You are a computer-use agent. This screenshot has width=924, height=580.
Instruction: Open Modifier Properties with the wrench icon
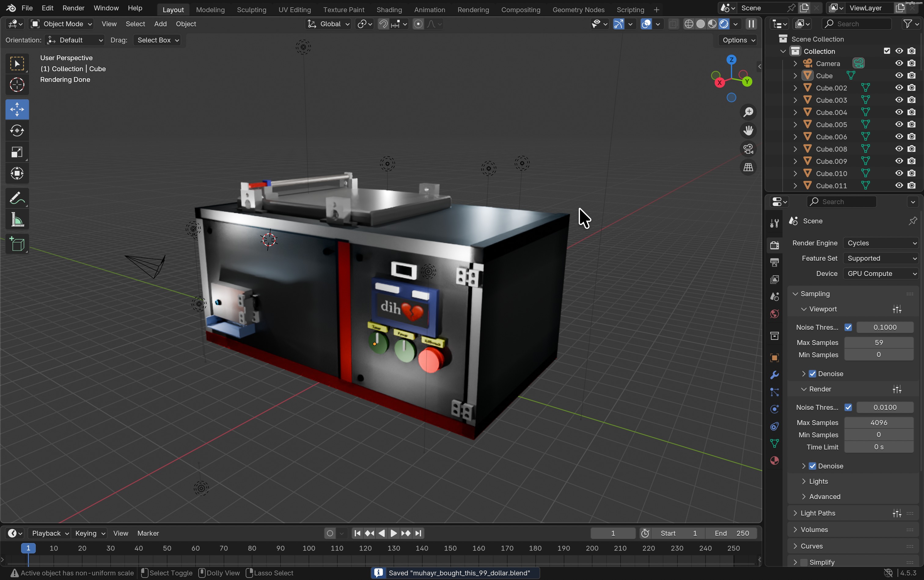[774, 375]
